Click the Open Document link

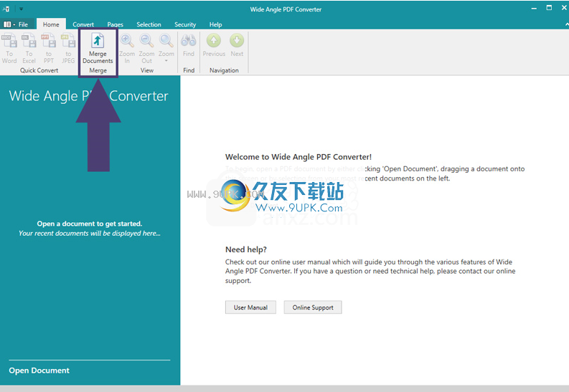39,371
